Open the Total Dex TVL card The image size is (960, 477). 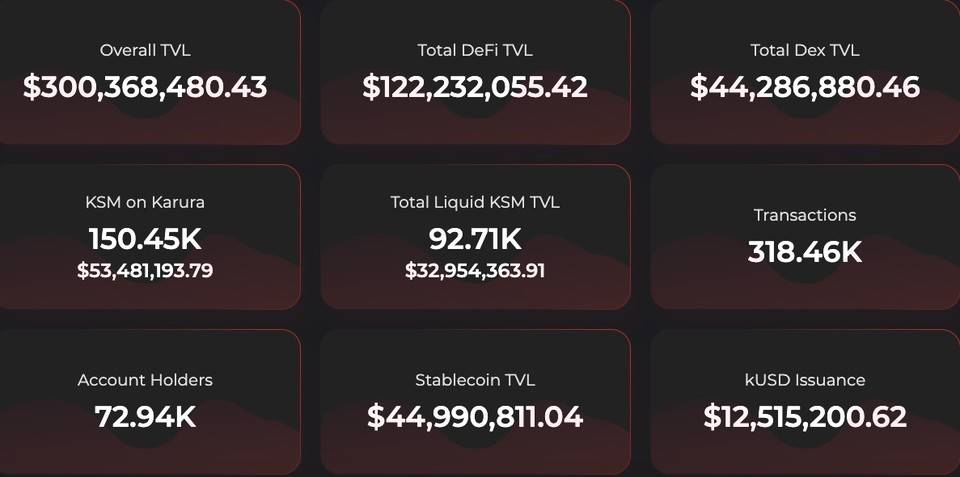[x=805, y=72]
